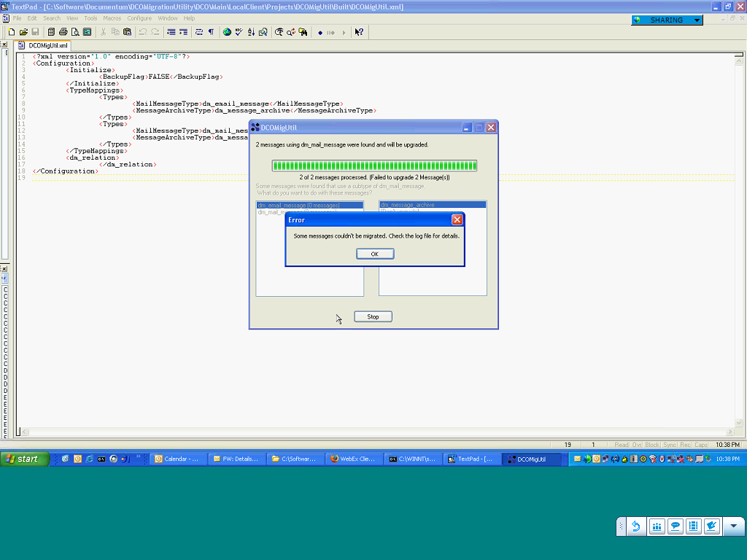Screen dimensions: 747x560
Task: Toggle visible paragraph marks icon
Action: pyautogui.click(x=211, y=32)
